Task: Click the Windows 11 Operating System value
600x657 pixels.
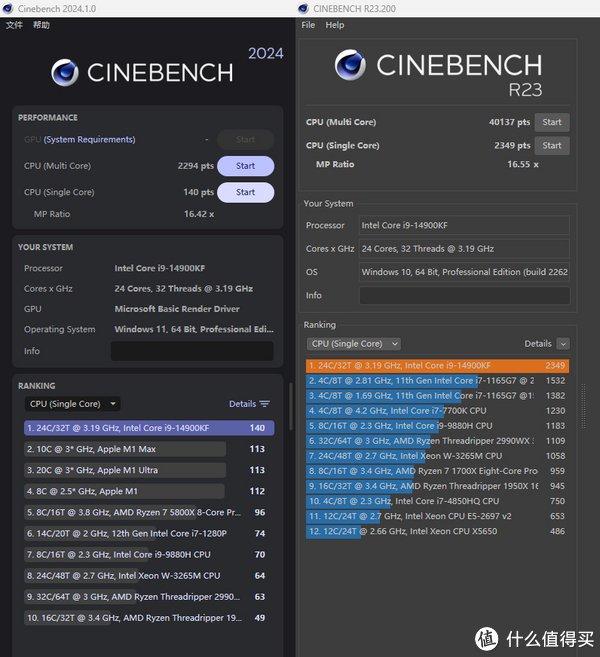Action: pos(194,329)
